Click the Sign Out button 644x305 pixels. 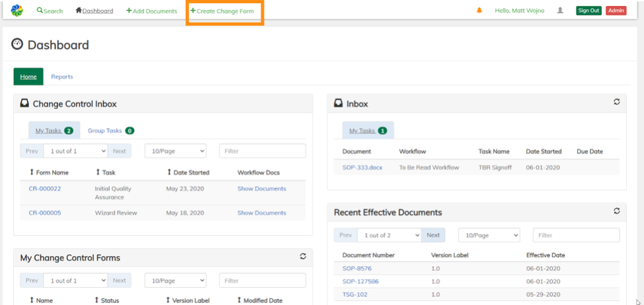(x=588, y=11)
